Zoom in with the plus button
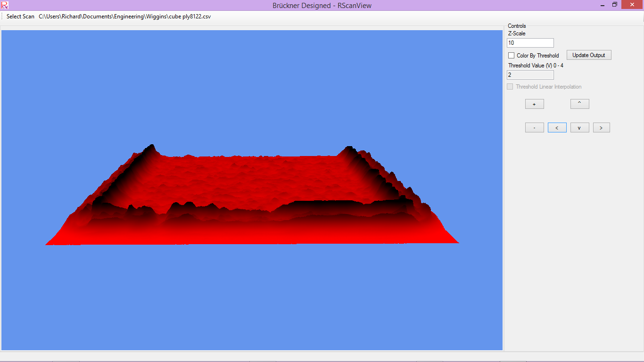Viewport: 644px width, 362px height. [534, 104]
